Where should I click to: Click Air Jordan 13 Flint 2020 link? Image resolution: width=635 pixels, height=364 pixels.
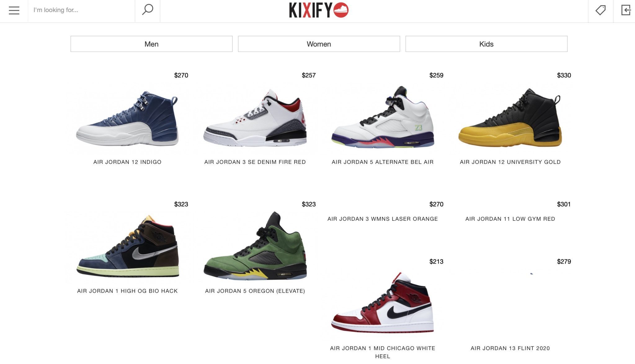(510, 348)
